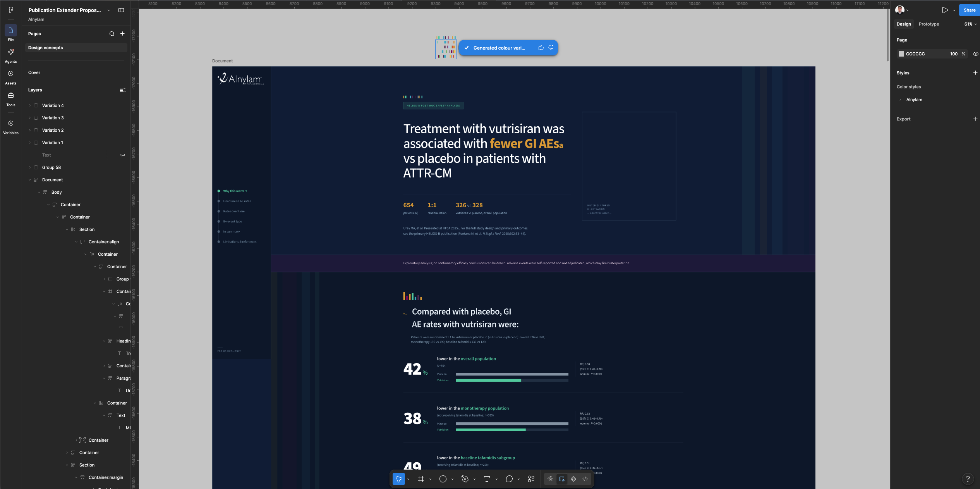Open the Figma main menu
980x489 pixels.
click(11, 10)
